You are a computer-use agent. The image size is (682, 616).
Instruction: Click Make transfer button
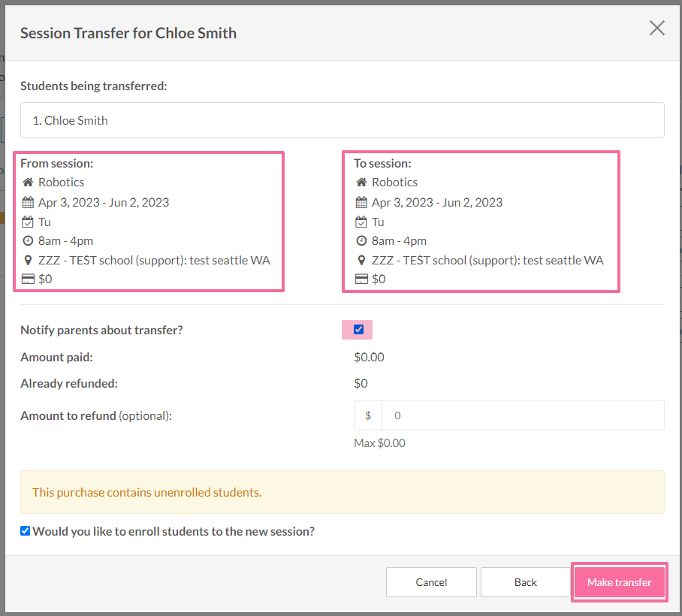coord(620,582)
